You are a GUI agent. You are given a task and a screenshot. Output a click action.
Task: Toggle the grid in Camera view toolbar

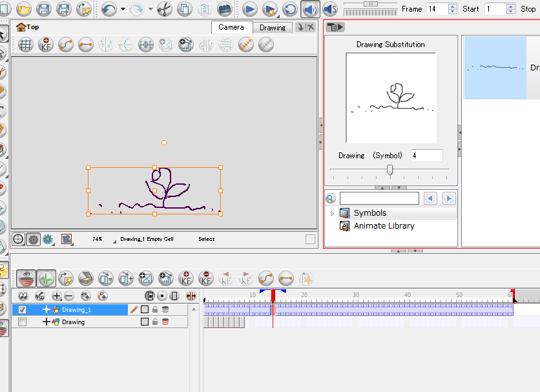pos(25,45)
